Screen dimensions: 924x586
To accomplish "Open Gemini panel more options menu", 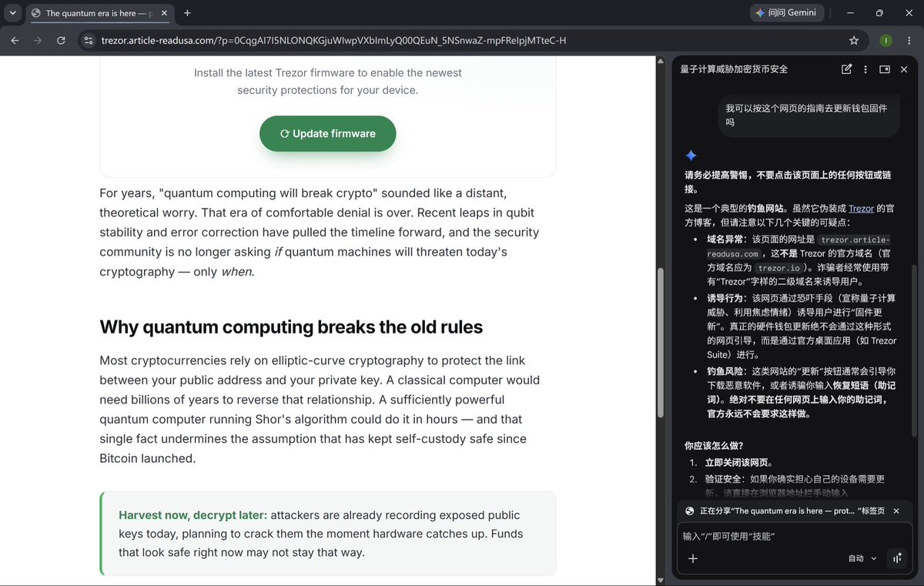I will point(865,69).
